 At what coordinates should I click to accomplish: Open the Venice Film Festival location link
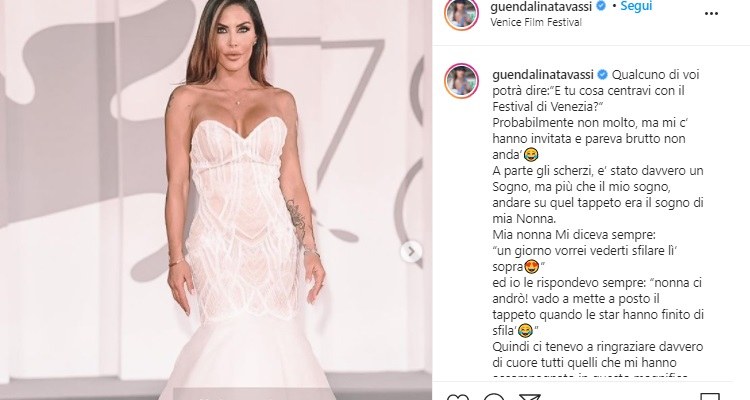pos(536,22)
